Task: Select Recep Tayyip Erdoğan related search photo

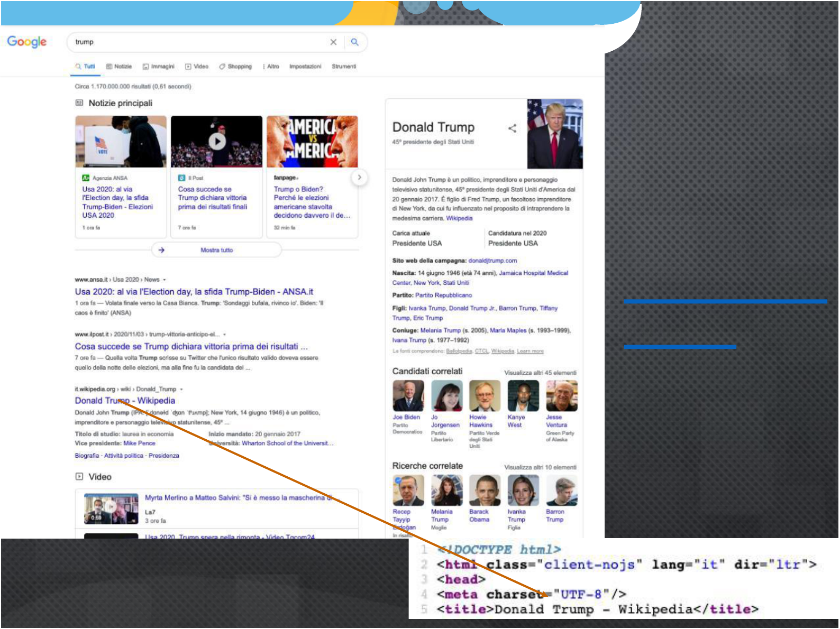Action: coord(408,491)
